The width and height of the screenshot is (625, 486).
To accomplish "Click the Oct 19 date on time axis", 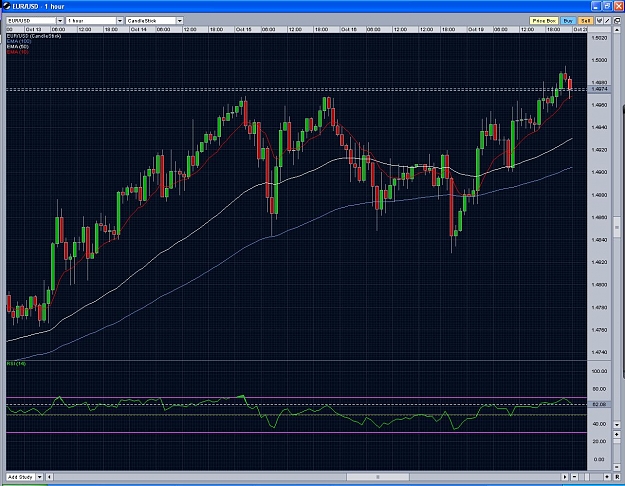I will (x=476, y=30).
